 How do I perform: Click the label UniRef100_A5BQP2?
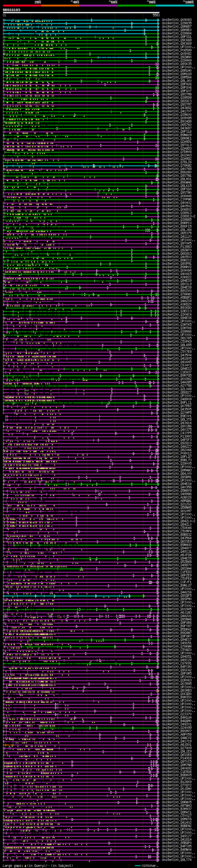pos(177,297)
